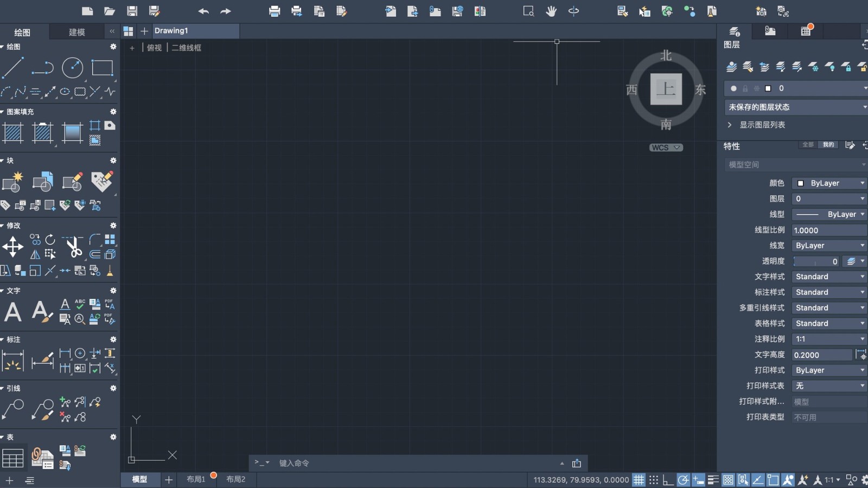Toggle transparency display in status bar

pyautogui.click(x=728, y=480)
